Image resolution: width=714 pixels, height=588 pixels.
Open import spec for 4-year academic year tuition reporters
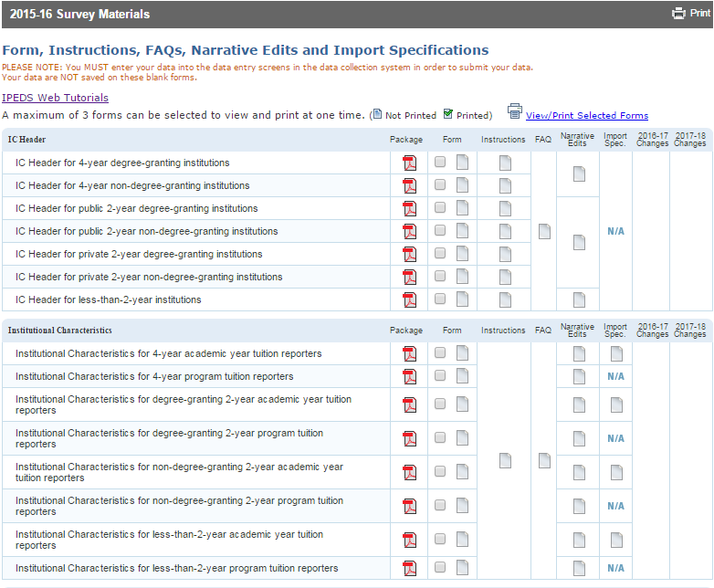(x=616, y=354)
